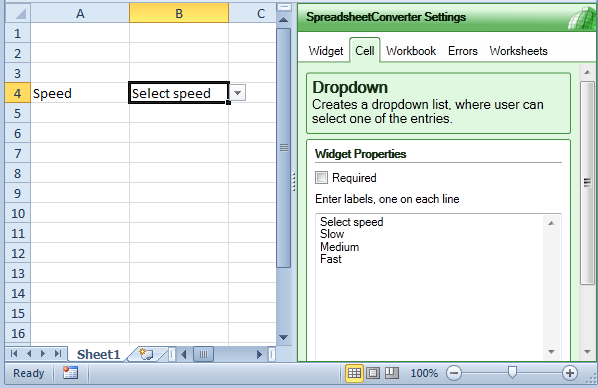This screenshot has width=598, height=388.
Task: Switch to the Cell tab
Action: coord(365,51)
